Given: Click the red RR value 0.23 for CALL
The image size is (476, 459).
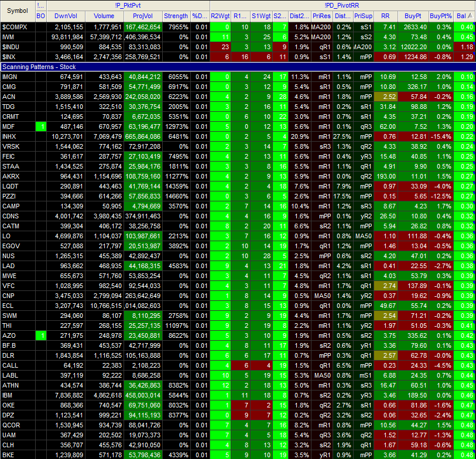Looking at the screenshot, I should [386, 366].
